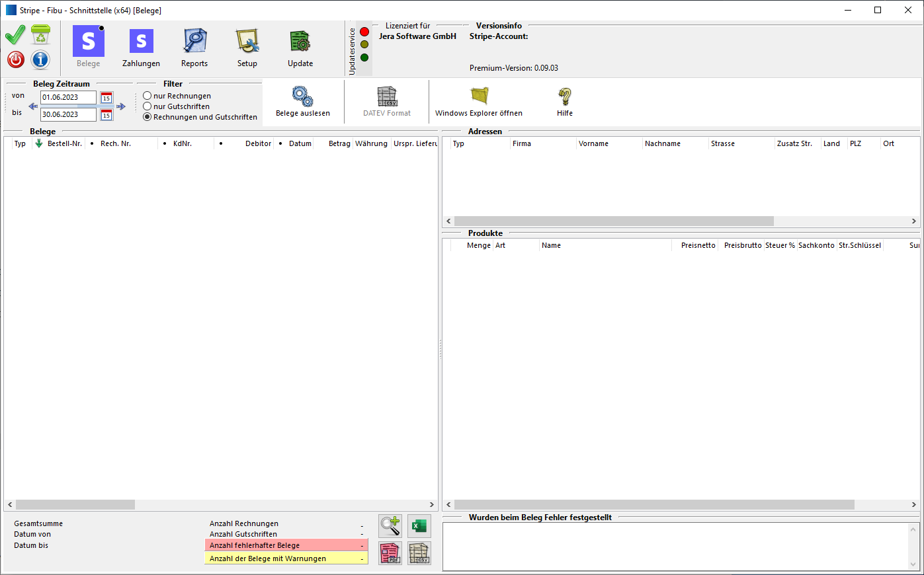Open calendar picker for 'bis' date
Image resolution: width=924 pixels, height=575 pixels.
106,115
